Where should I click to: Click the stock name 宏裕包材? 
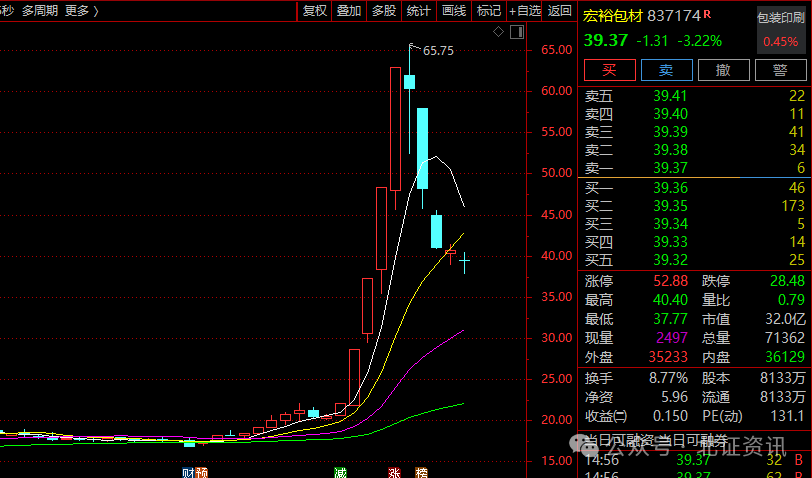pyautogui.click(x=613, y=16)
